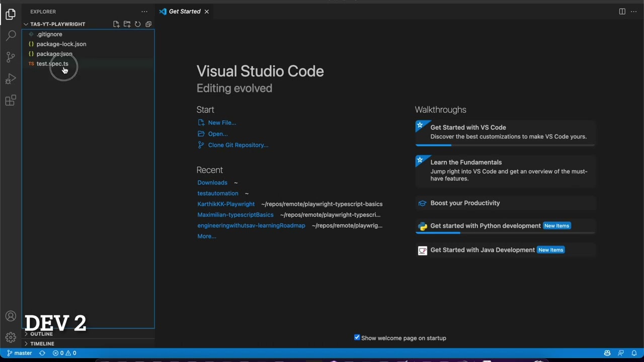Open the Explorer views and more actions menu
Image resolution: width=644 pixels, height=362 pixels.
[144, 12]
